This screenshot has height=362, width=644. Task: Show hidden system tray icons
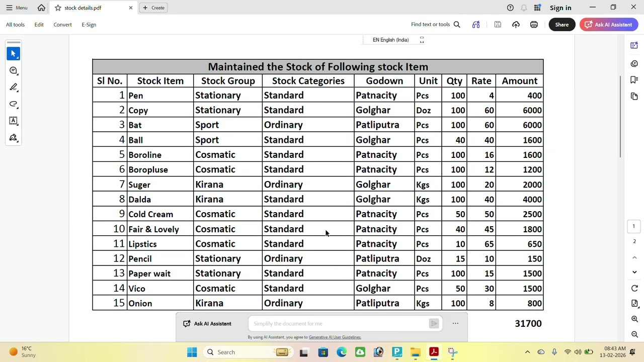pos(527,352)
